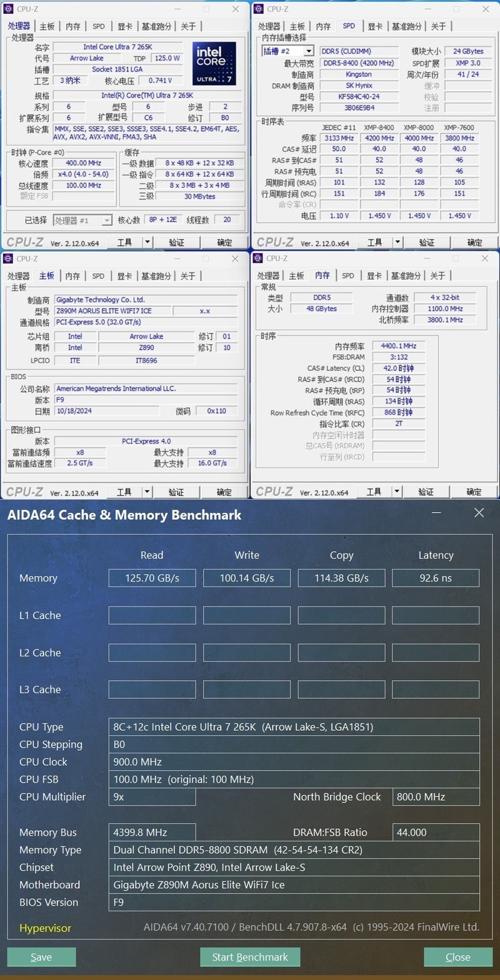Click 验证 button in SPD window
This screenshot has width=500, height=980.
coord(427,242)
